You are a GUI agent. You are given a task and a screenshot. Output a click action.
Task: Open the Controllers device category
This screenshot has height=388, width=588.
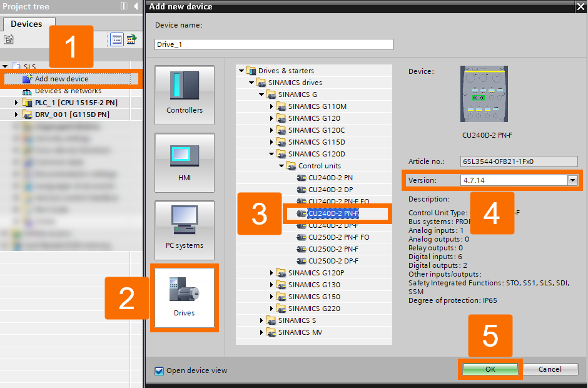[184, 95]
